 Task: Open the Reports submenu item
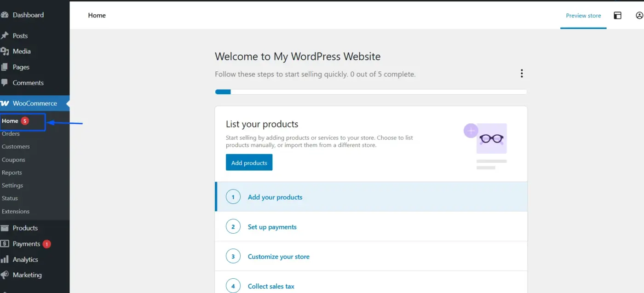(x=12, y=172)
